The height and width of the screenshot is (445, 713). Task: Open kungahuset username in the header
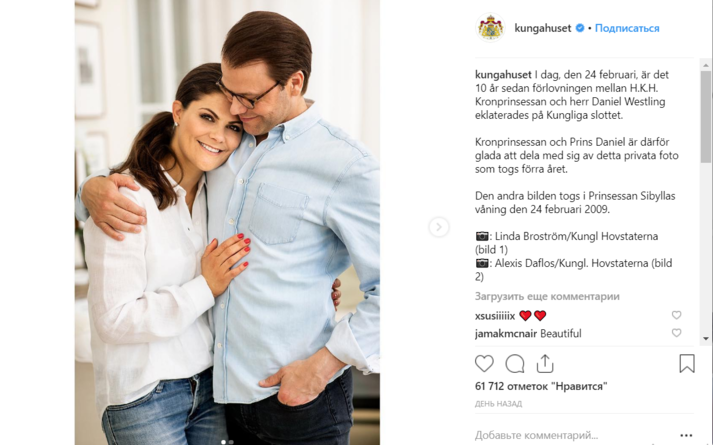(542, 28)
